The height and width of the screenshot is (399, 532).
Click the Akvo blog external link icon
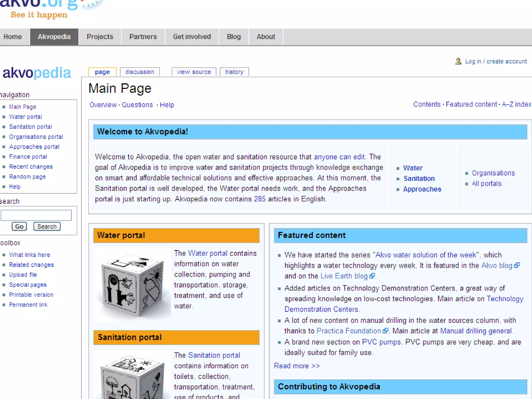pos(517,265)
